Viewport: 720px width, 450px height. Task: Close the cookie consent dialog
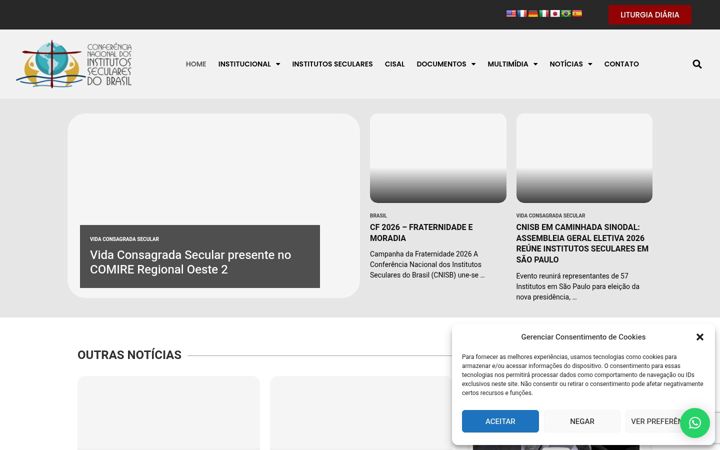[699, 337]
